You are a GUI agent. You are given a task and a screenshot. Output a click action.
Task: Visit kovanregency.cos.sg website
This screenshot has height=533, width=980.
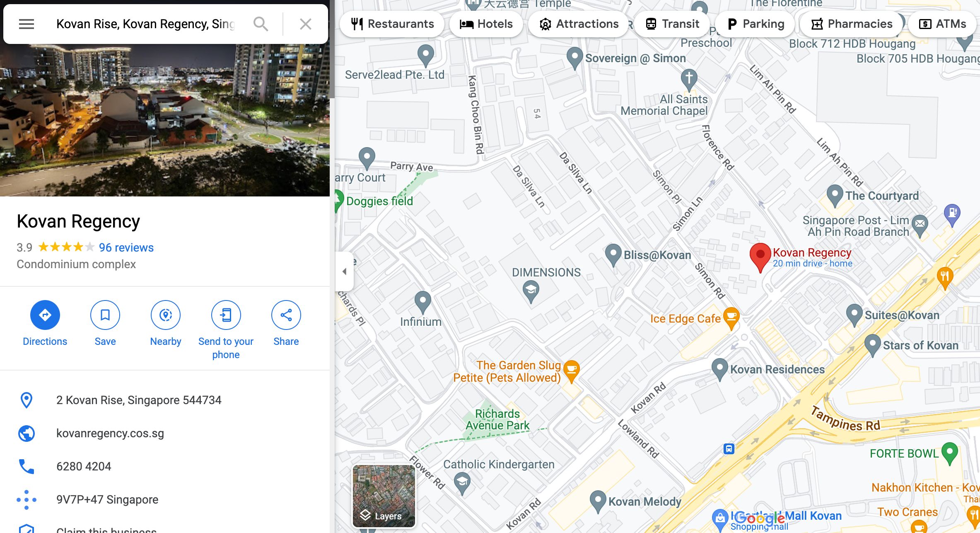110,433
